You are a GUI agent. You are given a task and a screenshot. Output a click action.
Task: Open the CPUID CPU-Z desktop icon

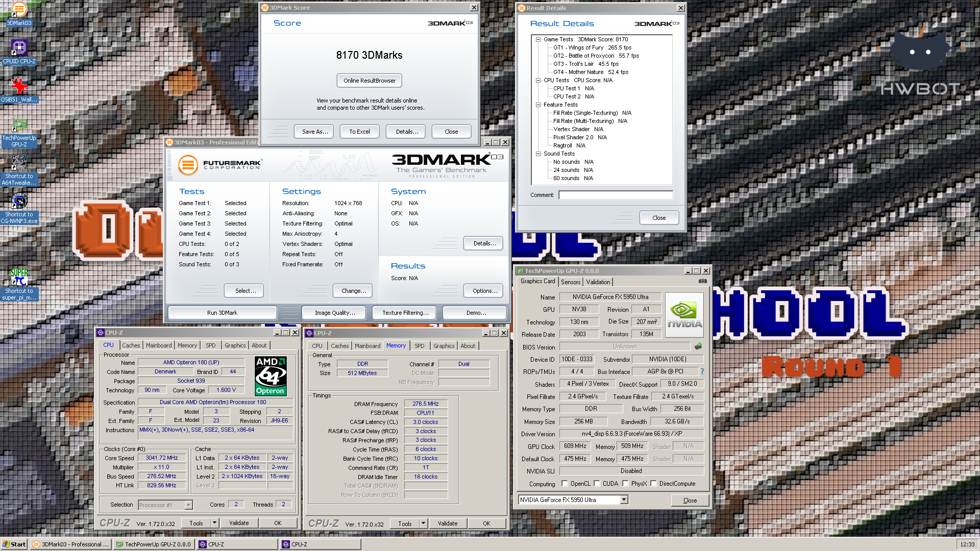pos(19,52)
